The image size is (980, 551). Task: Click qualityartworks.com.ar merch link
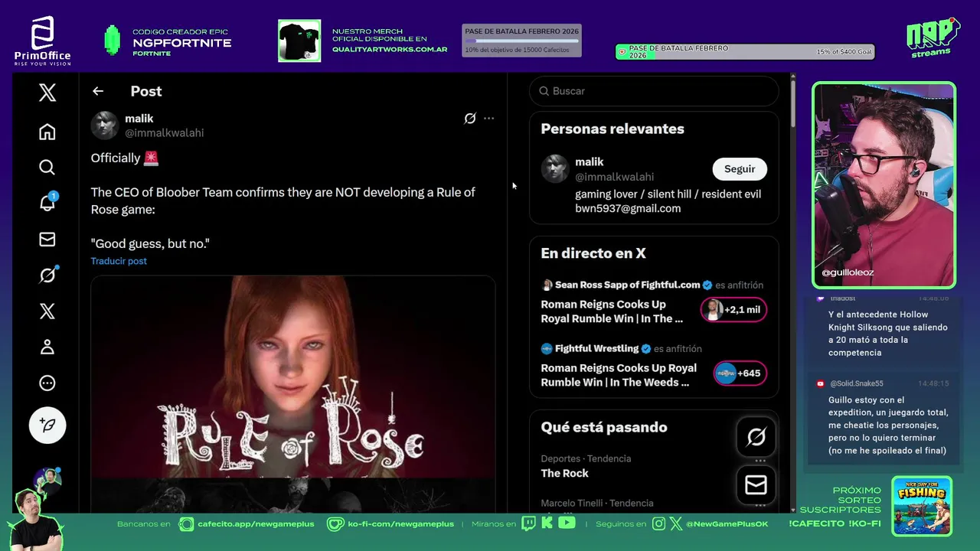[390, 50]
